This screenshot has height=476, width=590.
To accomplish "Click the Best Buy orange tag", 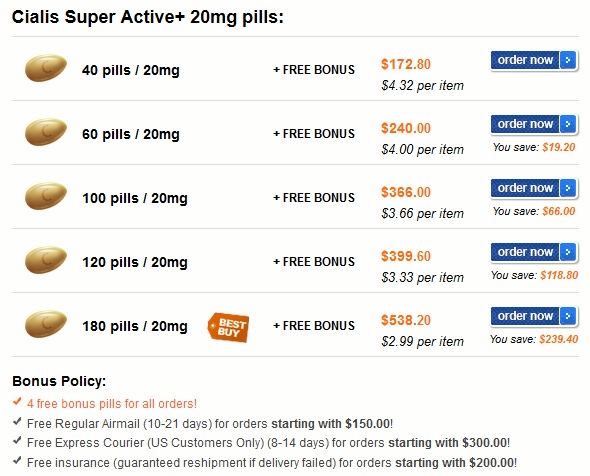I will coord(228,327).
